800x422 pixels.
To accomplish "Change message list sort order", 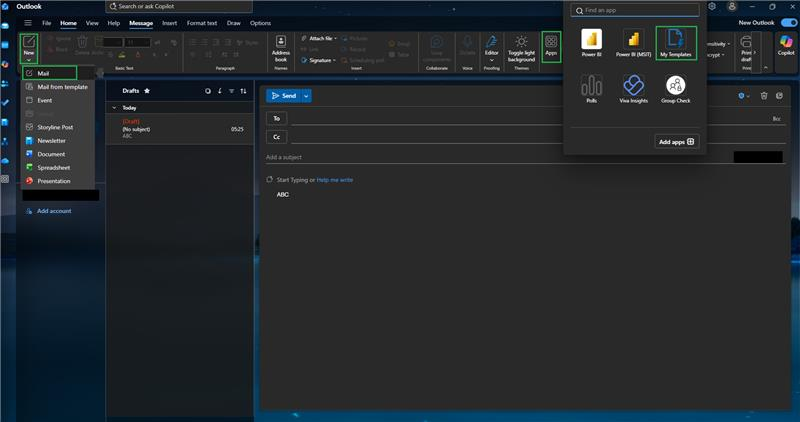I will 243,91.
